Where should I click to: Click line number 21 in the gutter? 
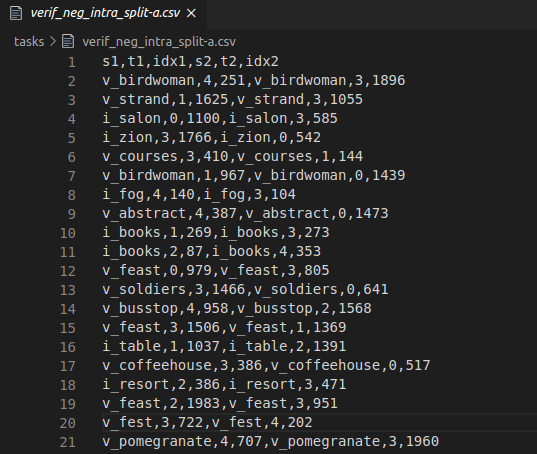pos(67,442)
